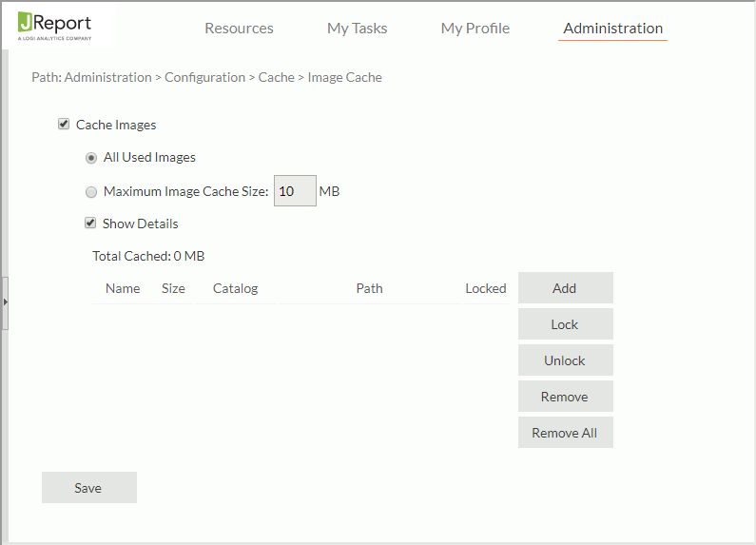756x545 pixels.
Task: Click the Add button
Action: tap(566, 288)
